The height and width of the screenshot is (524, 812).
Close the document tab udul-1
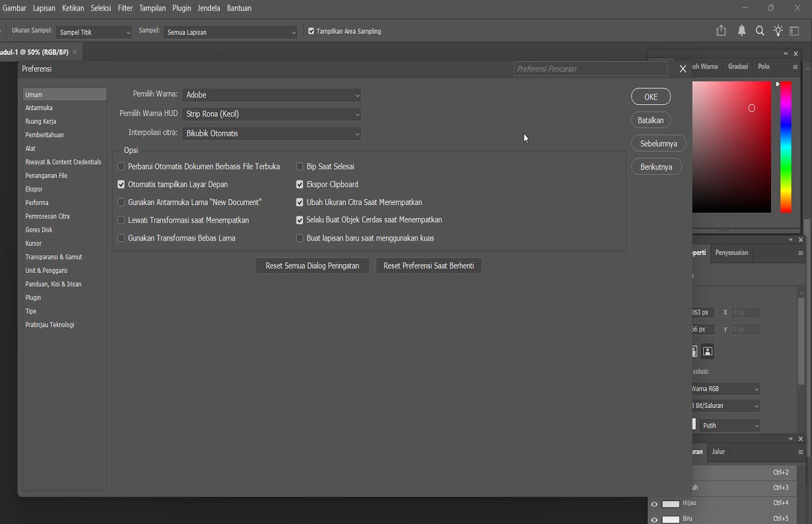pos(75,52)
